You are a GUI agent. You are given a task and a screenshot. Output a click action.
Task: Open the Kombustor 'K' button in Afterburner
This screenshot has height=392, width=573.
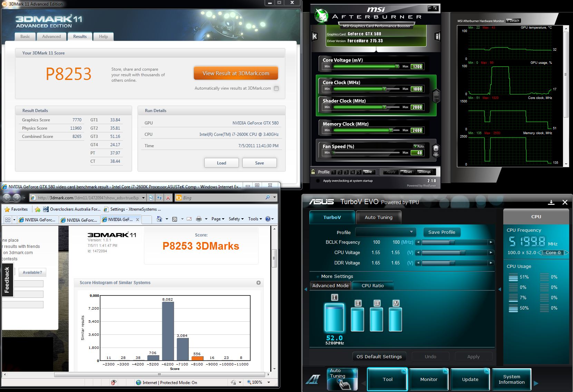[314, 36]
